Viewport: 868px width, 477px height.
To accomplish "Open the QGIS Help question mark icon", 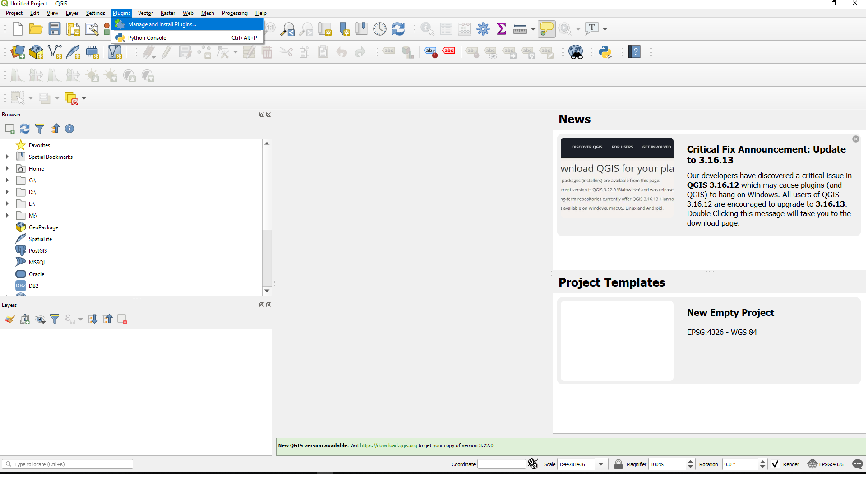I will point(634,52).
